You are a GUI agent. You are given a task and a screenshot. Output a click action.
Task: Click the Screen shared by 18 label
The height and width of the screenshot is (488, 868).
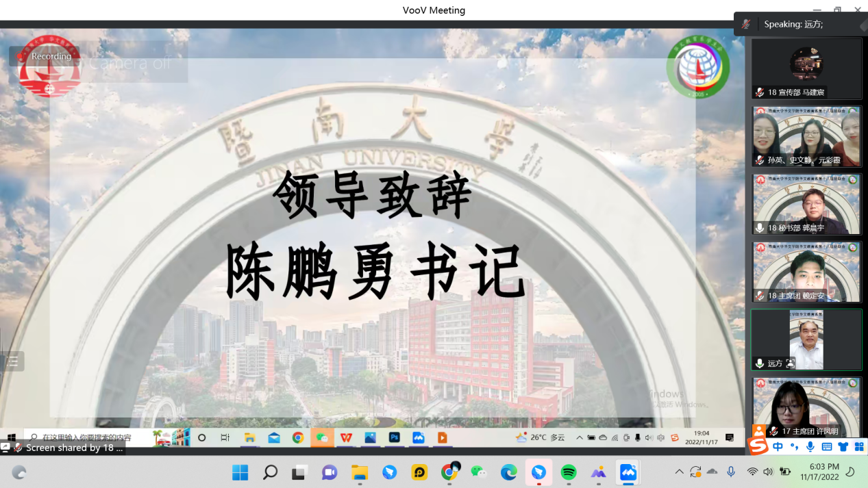coord(69,448)
